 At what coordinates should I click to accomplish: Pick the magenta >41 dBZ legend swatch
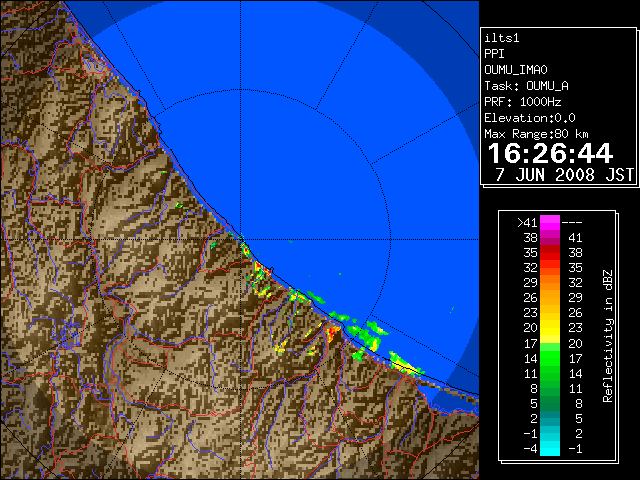550,222
